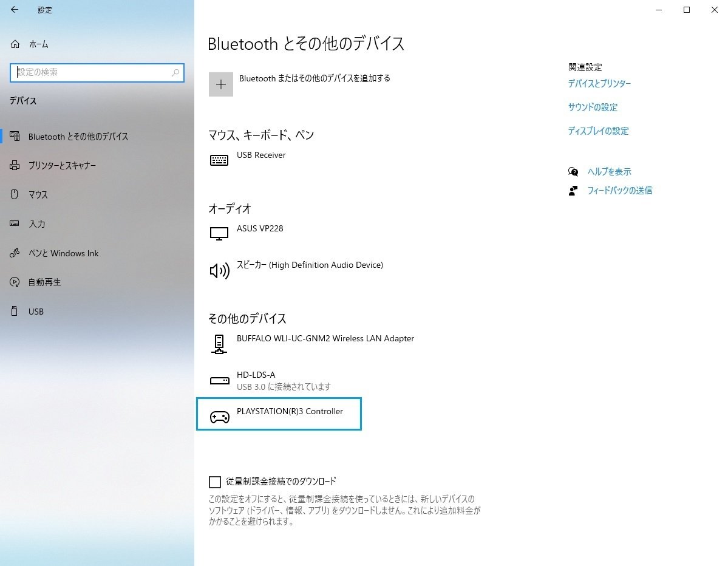Open サウンドの設定 link
This screenshot has width=728, height=566.
click(x=593, y=107)
